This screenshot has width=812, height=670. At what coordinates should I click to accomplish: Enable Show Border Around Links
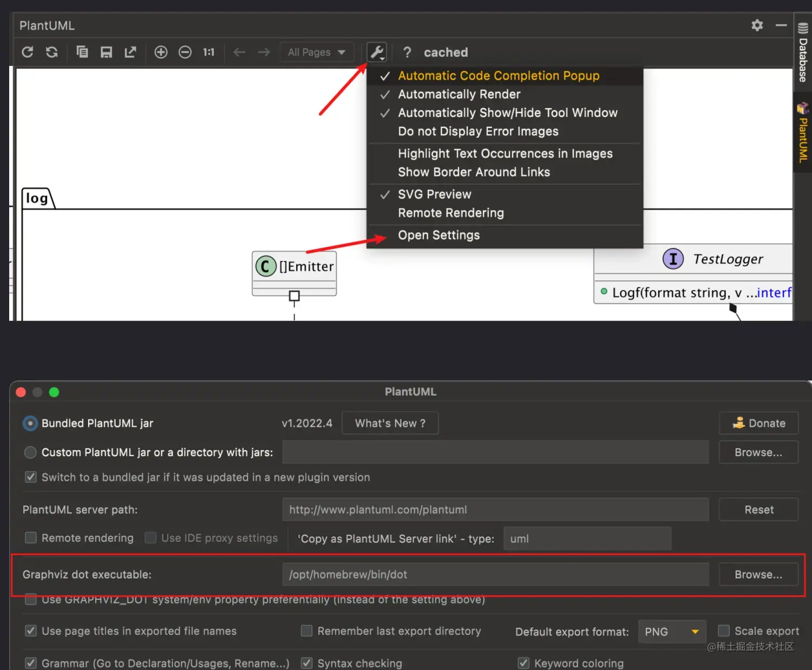click(x=505, y=172)
